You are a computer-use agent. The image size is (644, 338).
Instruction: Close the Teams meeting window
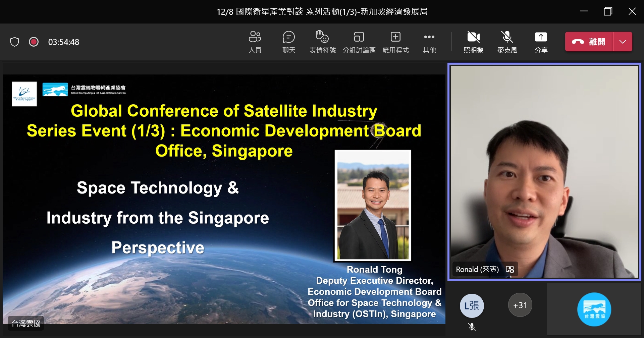pyautogui.click(x=632, y=11)
